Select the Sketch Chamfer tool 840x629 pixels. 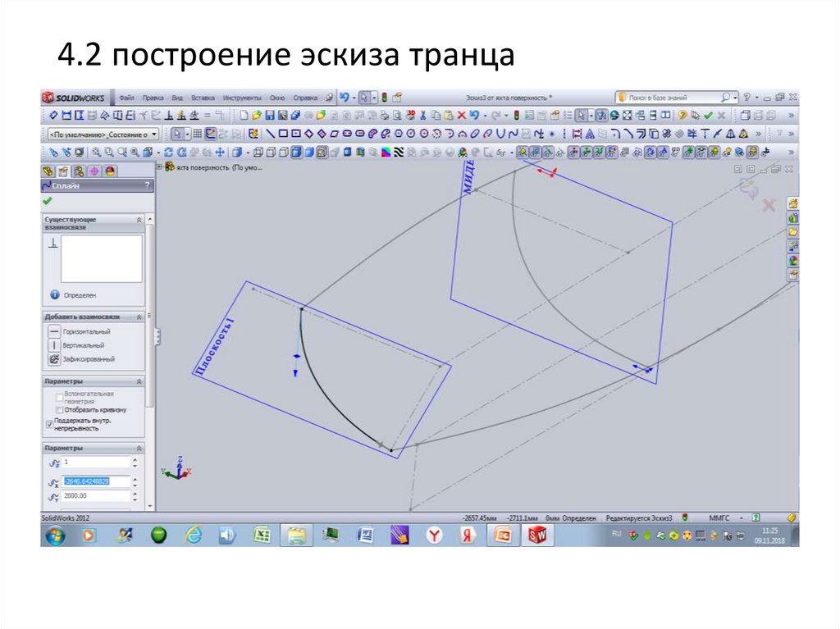[x=628, y=134]
